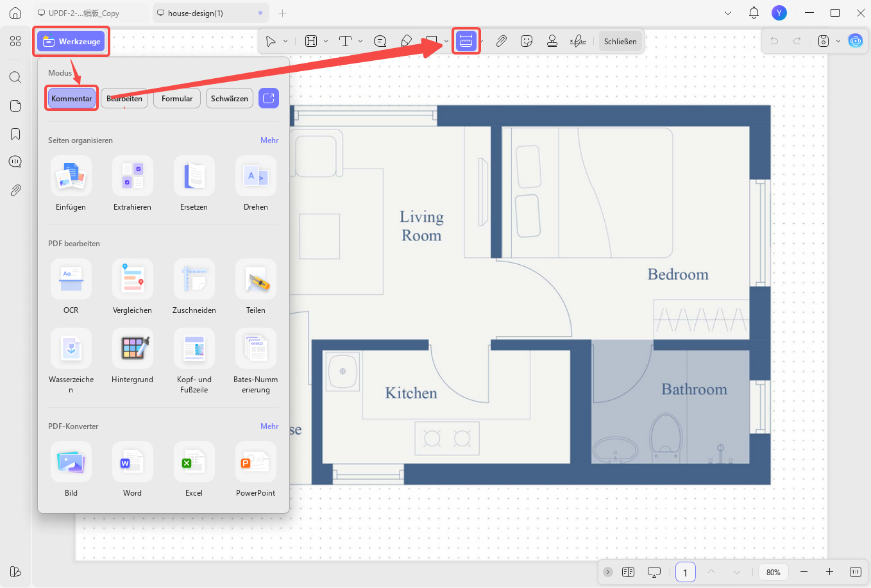
Task: Convert PDF to Word
Action: (x=133, y=469)
